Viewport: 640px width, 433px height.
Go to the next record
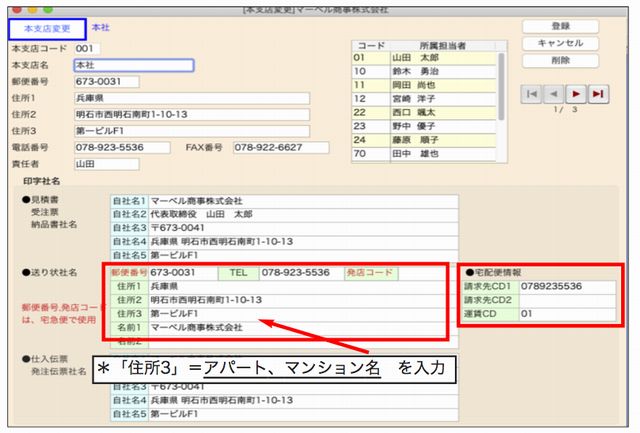pyautogui.click(x=576, y=93)
